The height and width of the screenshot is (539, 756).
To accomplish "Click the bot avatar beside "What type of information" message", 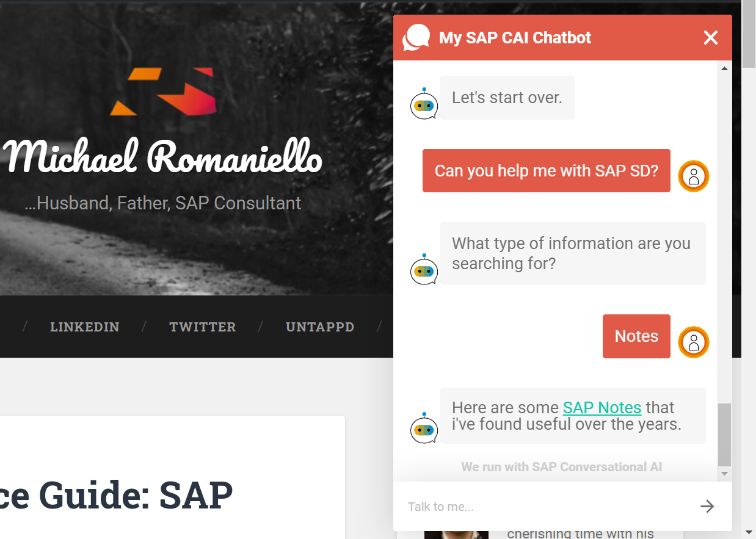I will tap(424, 269).
